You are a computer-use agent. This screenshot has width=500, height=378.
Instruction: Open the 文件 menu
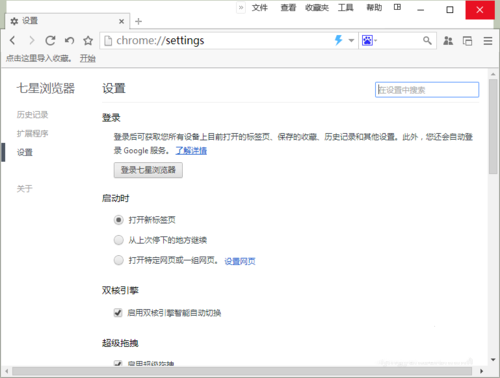(260, 7)
